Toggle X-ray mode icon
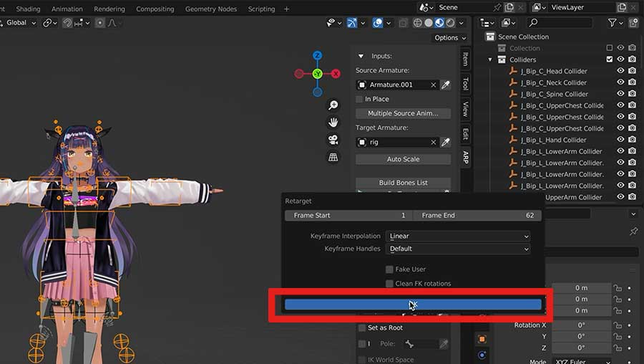This screenshot has height=364, width=644. [x=404, y=23]
